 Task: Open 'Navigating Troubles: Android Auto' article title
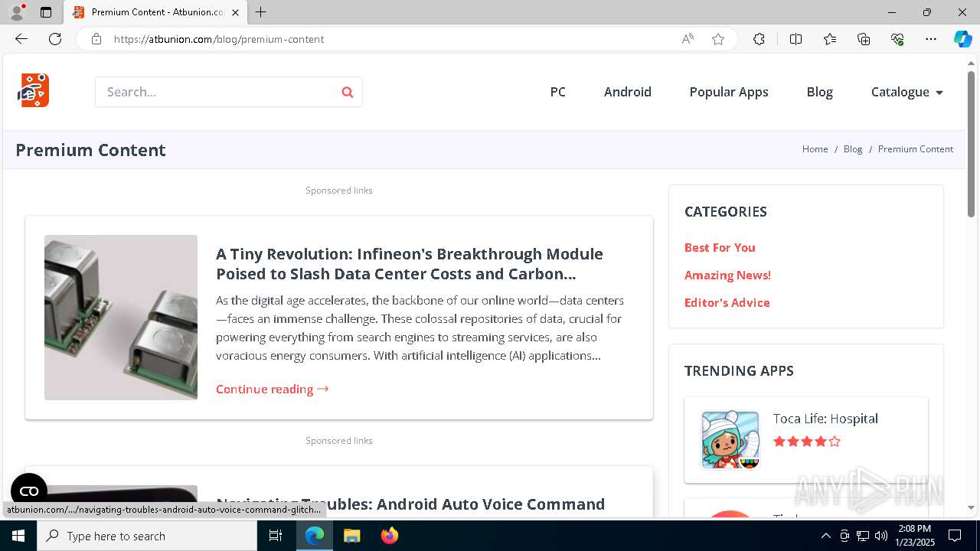pos(410,504)
